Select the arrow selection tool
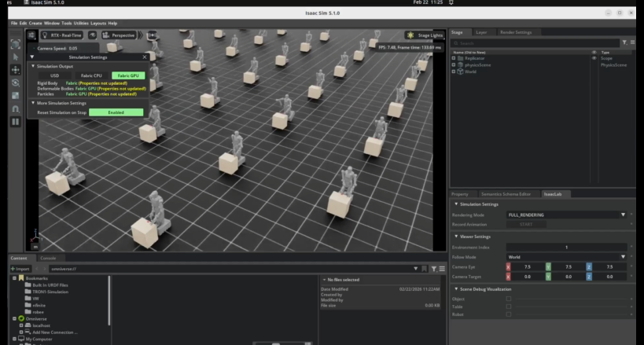 tap(15, 57)
